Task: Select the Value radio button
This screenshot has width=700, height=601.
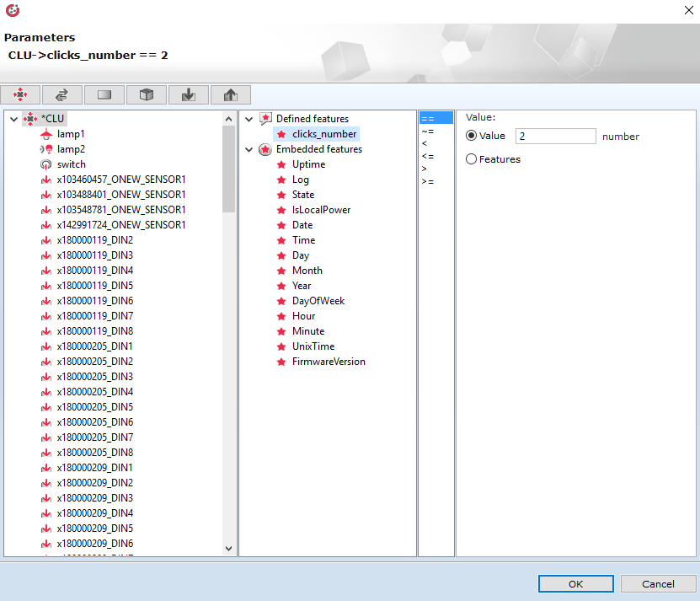Action: click(x=472, y=136)
